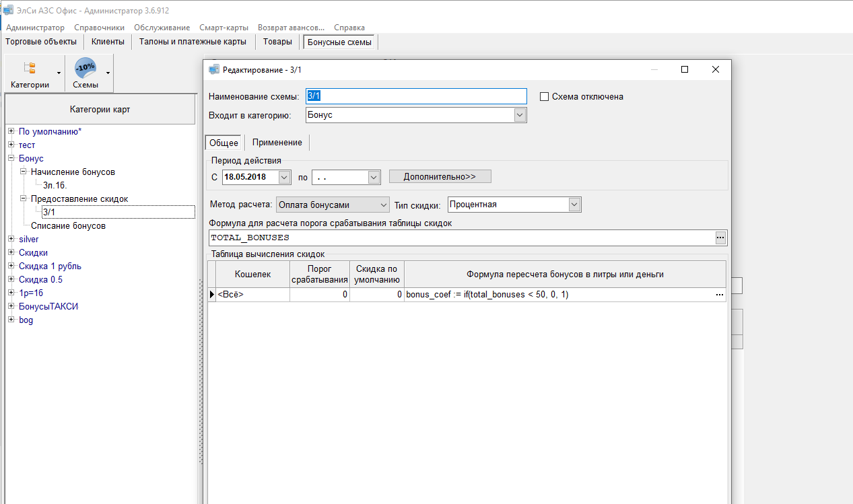Collapse the Бонус category node
853x504 pixels.
coord(11,159)
